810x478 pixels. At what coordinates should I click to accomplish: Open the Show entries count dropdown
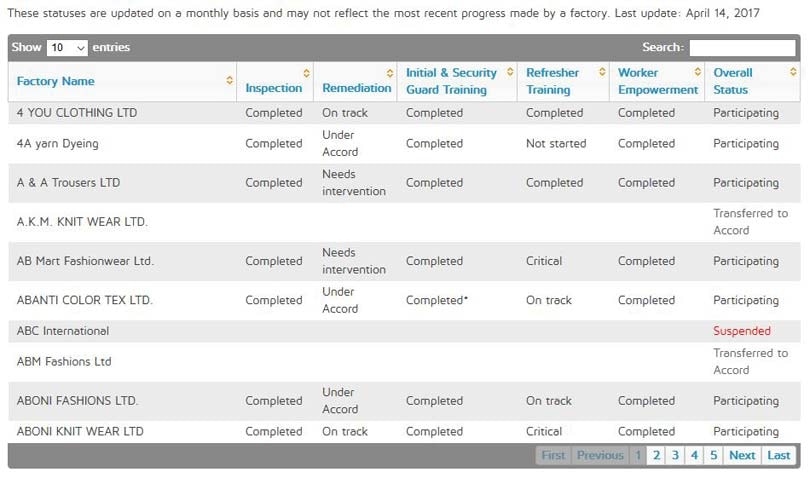pyautogui.click(x=67, y=47)
